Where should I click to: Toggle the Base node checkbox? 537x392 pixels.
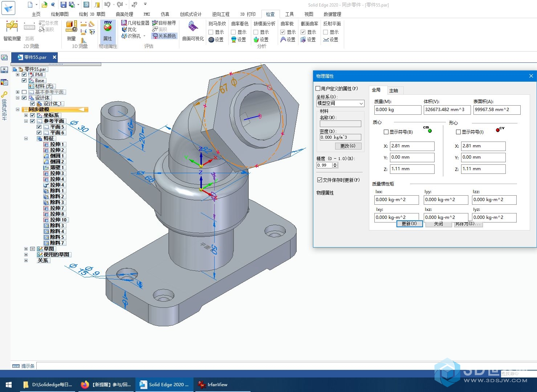pyautogui.click(x=24, y=80)
